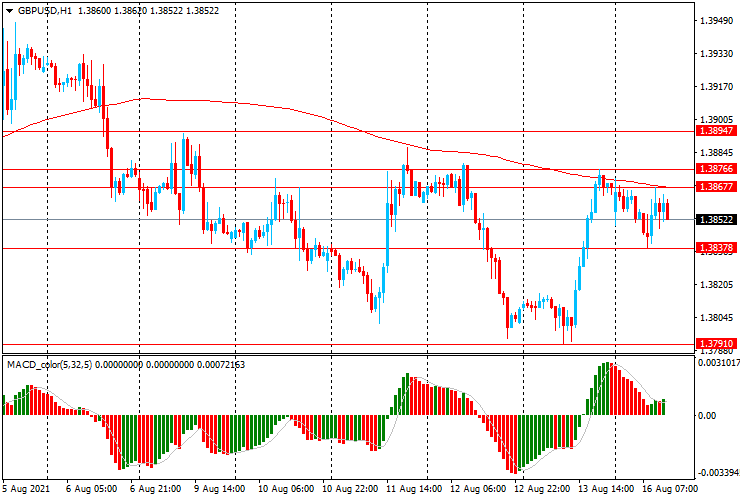The height and width of the screenshot is (500, 740).
Task: Click the 16 Aug 07:00 time label
Action: tap(669, 491)
